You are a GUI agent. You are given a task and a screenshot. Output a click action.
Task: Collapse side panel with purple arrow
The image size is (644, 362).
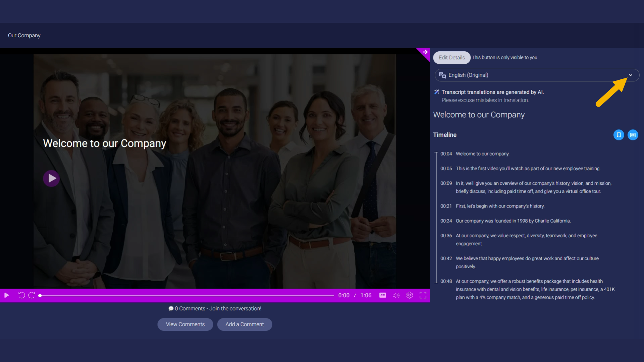pos(425,52)
